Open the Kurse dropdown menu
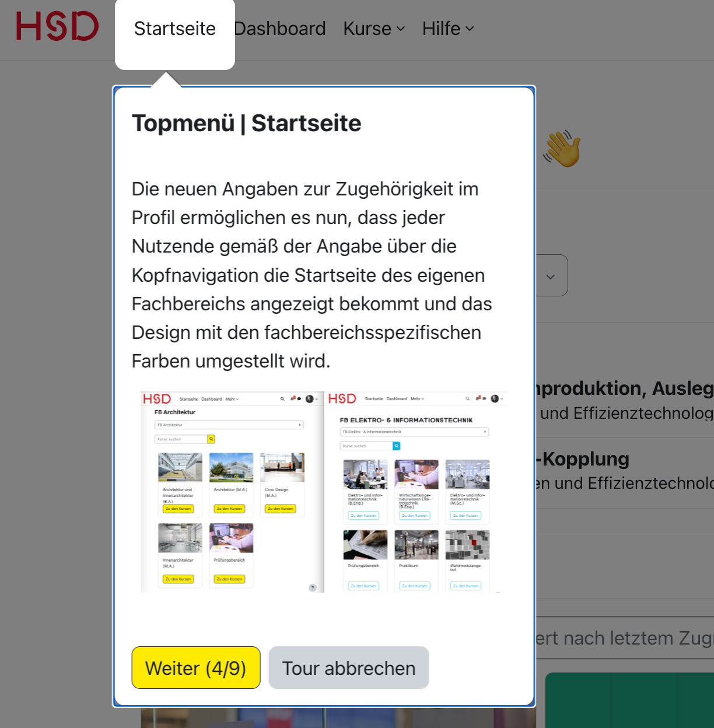714x728 pixels. click(x=374, y=29)
